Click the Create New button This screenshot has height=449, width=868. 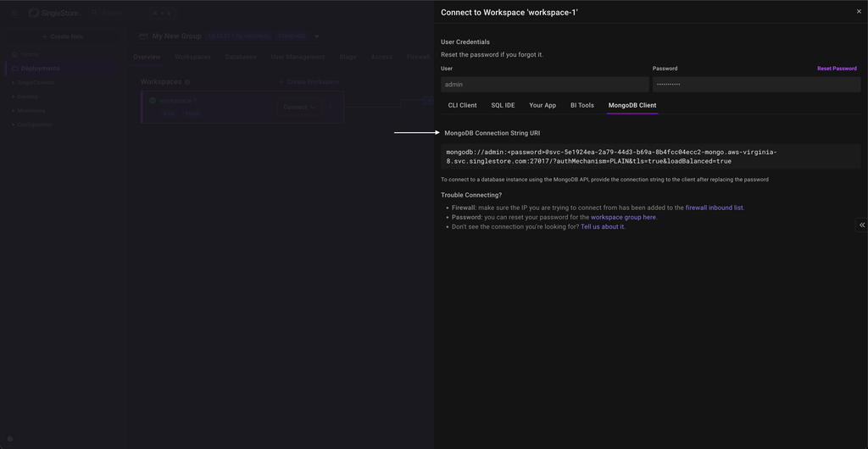click(63, 36)
